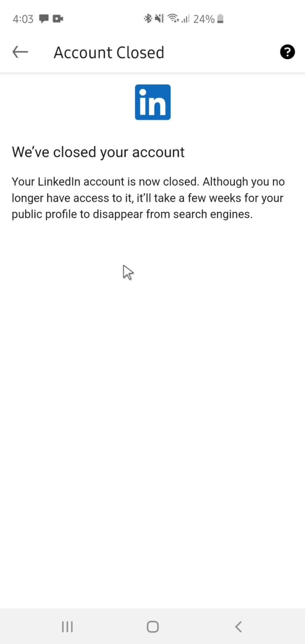Tap the Wi-Fi status icon
Viewport: 305px width, 644px height.
173,19
